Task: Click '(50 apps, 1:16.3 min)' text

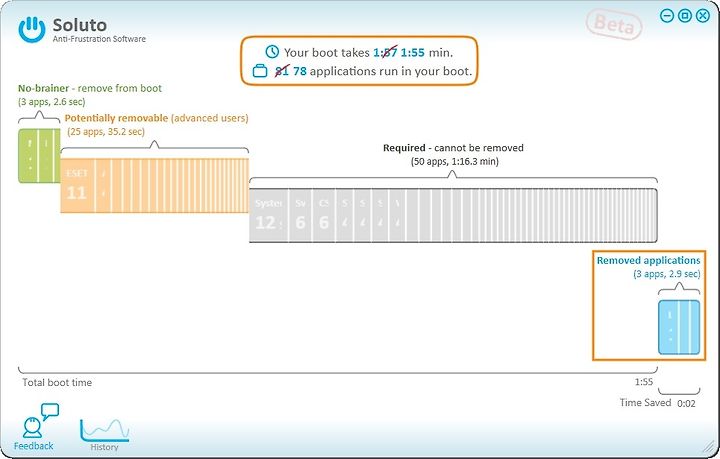Action: coord(455,162)
